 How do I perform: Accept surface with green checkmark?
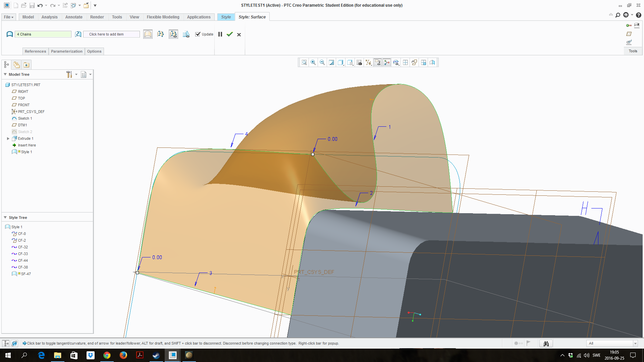[x=229, y=34]
